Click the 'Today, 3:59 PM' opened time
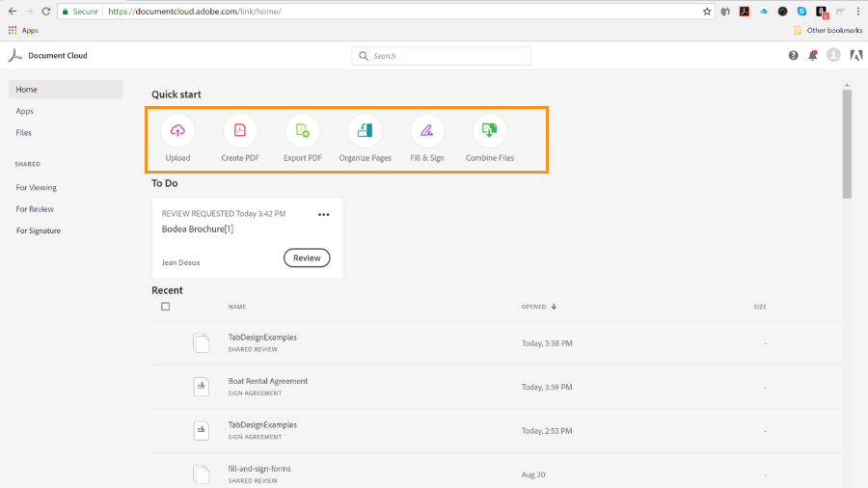Screen dimensions: 868x488 [x=547, y=388]
